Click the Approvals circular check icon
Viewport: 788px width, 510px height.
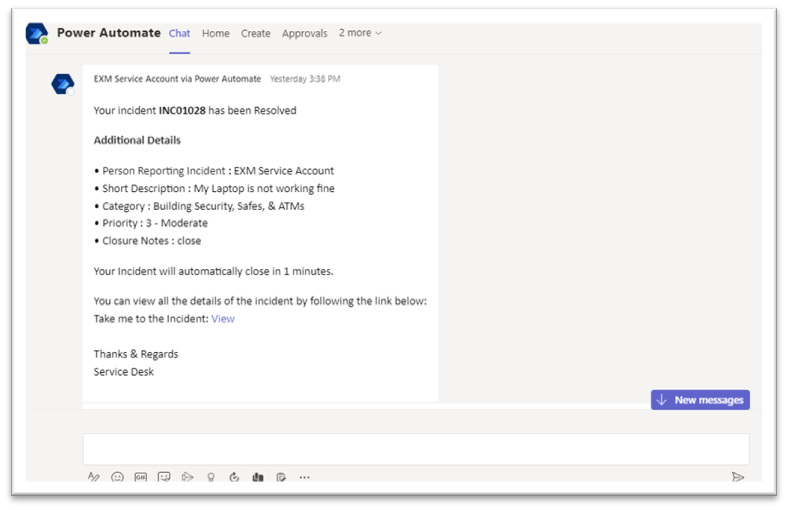pos(234,477)
